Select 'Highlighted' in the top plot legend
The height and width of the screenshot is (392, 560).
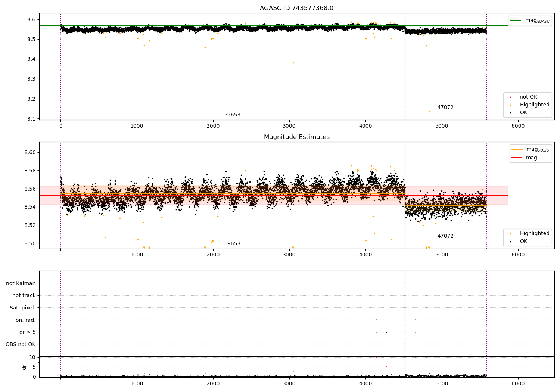click(x=535, y=105)
